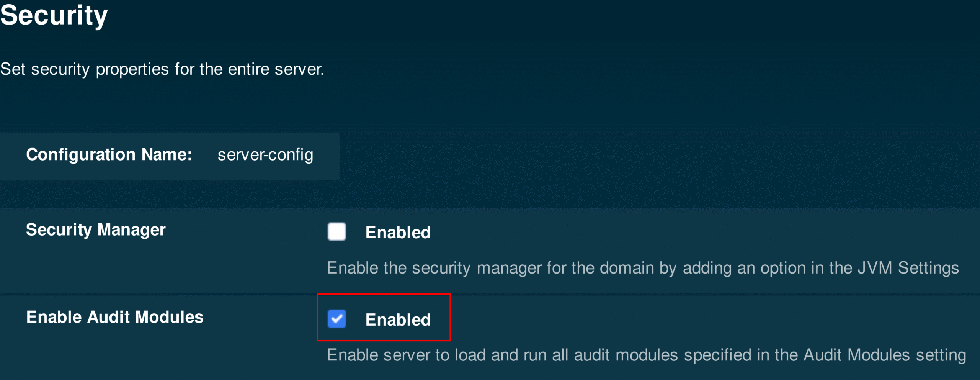Image resolution: width=980 pixels, height=380 pixels.
Task: Click the Configuration Name label
Action: click(x=109, y=155)
